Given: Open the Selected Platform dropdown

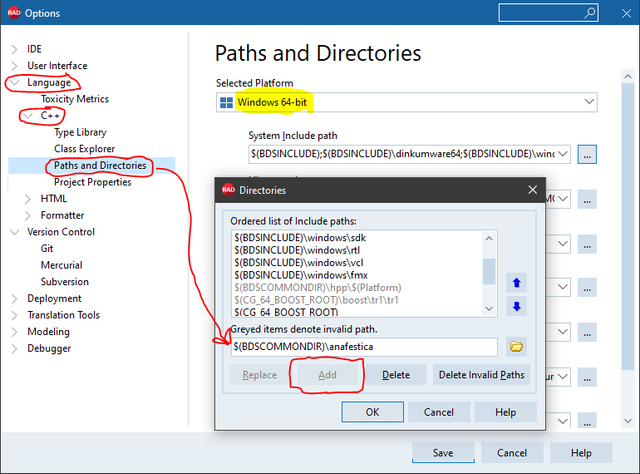Looking at the screenshot, I should point(589,102).
